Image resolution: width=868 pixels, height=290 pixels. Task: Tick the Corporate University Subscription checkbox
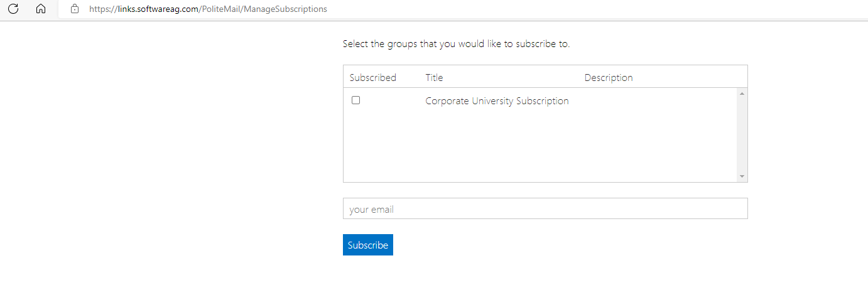click(356, 100)
